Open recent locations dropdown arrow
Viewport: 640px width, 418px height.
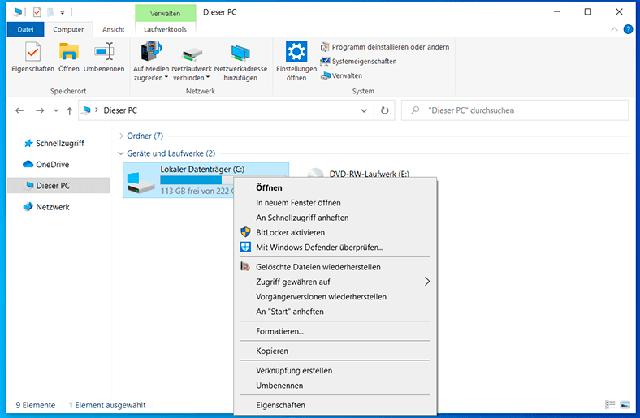[56, 111]
